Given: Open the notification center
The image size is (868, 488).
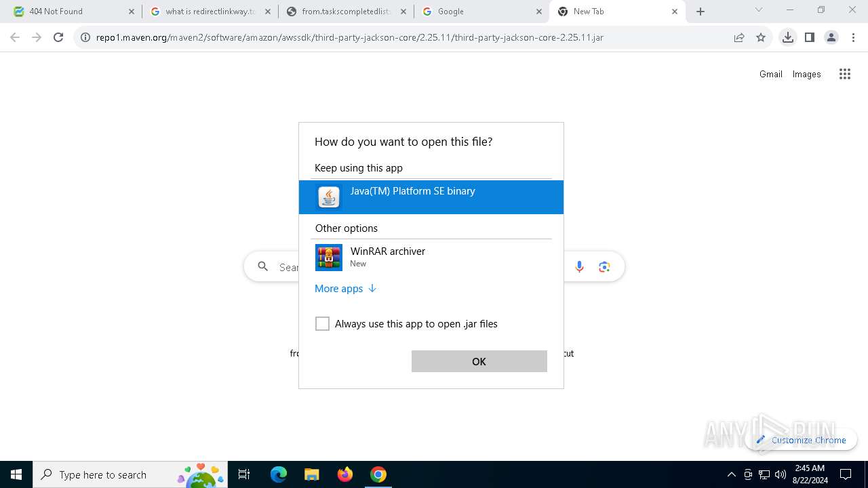Looking at the screenshot, I should (846, 474).
